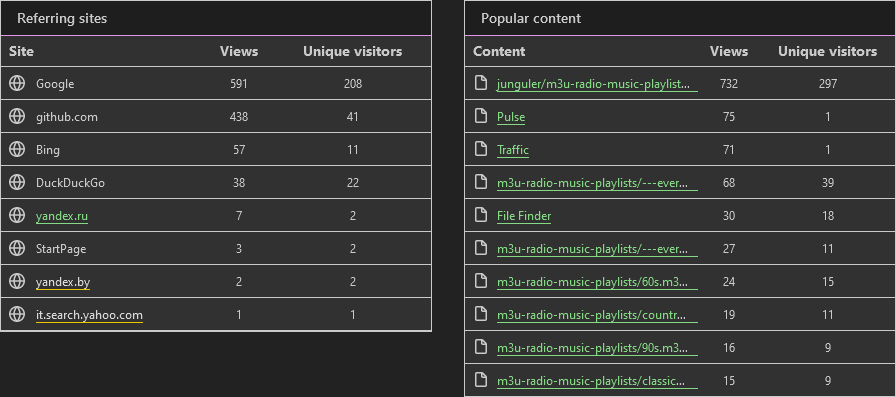
Task: Click the file icon next to Traffic
Action: pos(481,150)
